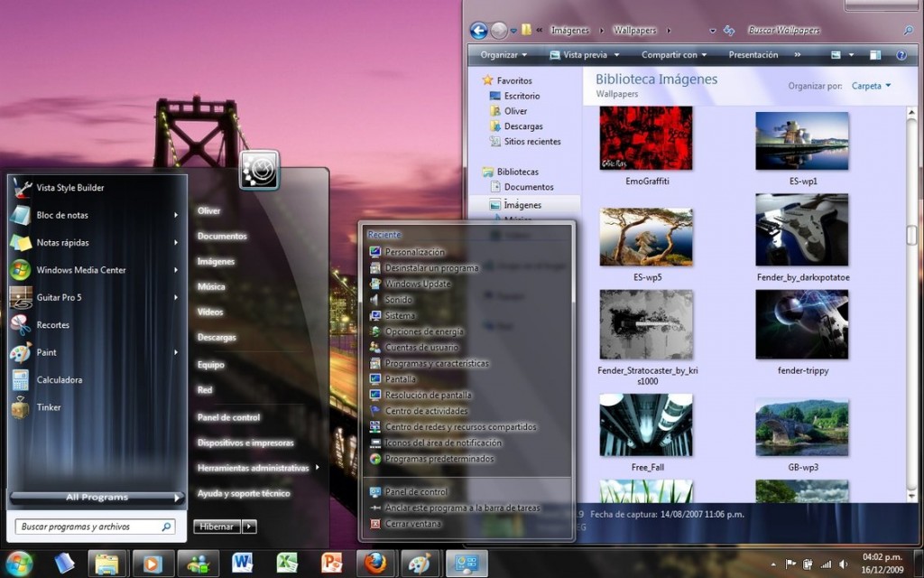Click the Start orb button
The image size is (924, 578).
pos(18,564)
